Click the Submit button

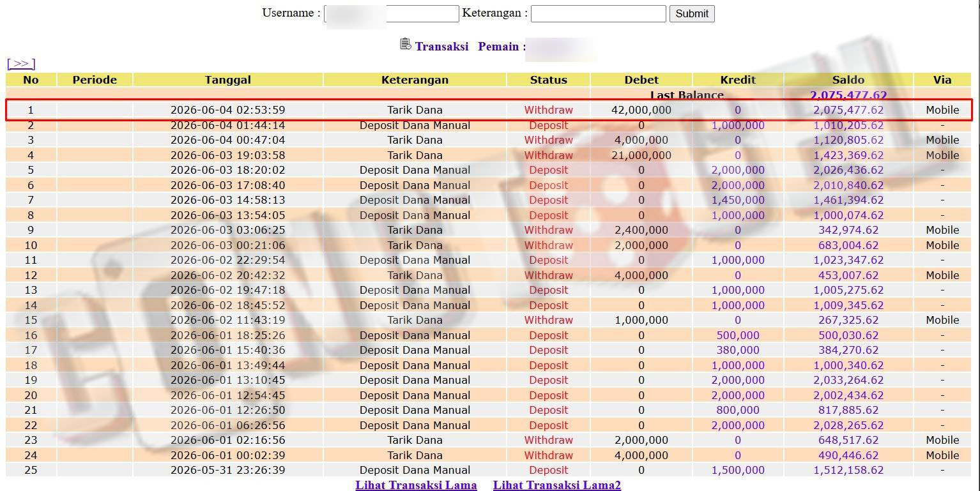point(692,13)
